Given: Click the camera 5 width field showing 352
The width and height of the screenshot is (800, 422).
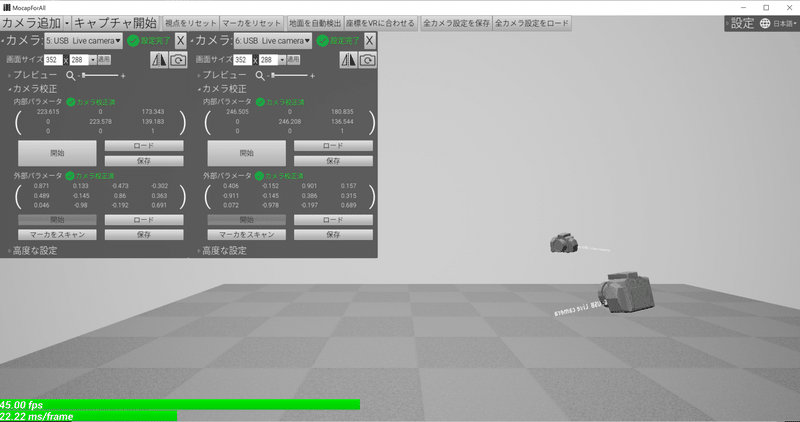Looking at the screenshot, I should click(53, 60).
